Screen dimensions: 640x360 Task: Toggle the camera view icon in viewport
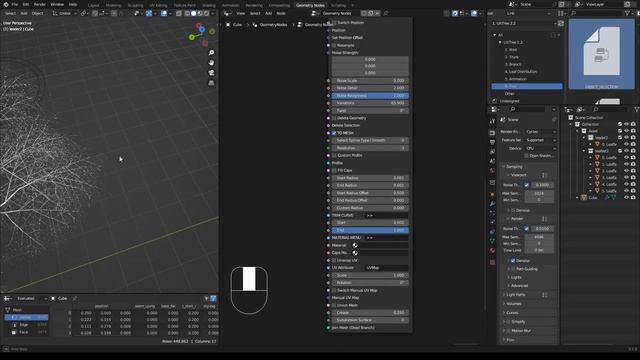211,73
